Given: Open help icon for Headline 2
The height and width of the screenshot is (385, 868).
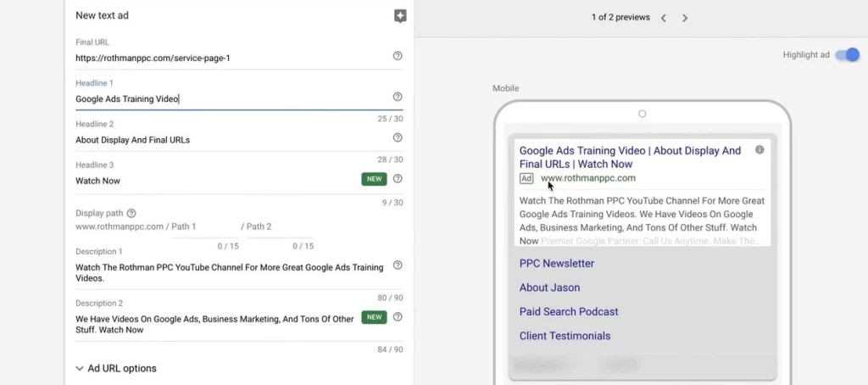Looking at the screenshot, I should (398, 137).
